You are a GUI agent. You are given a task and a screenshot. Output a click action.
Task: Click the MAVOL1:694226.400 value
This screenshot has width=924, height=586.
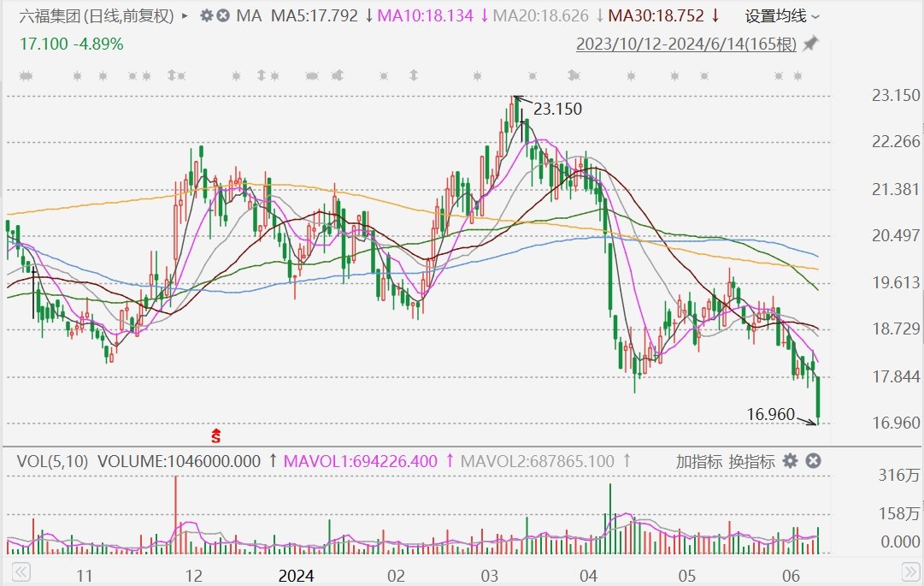(x=361, y=462)
